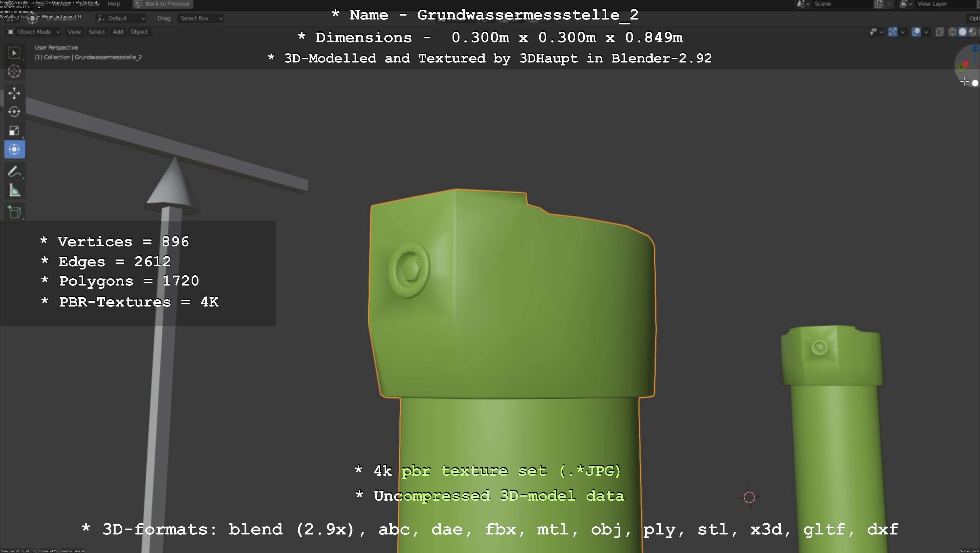The image size is (980, 553).
Task: Select the Annotate pencil tool
Action: (x=14, y=172)
